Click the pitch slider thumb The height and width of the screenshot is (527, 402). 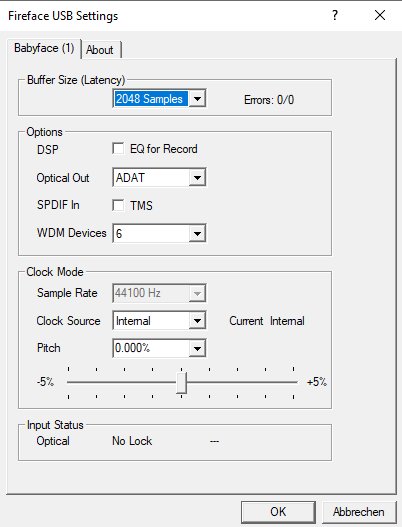click(x=182, y=382)
